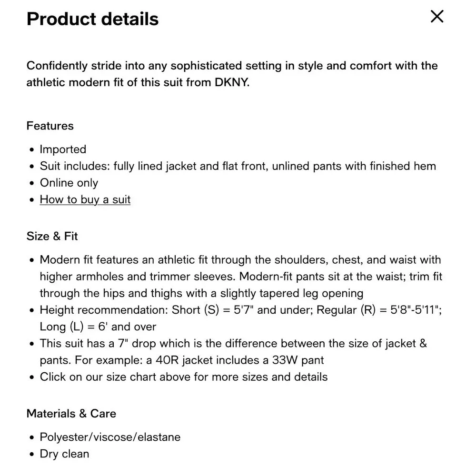This screenshot has height=476, width=476.
Task: Open the How to buy a suit link
Action: (85, 200)
